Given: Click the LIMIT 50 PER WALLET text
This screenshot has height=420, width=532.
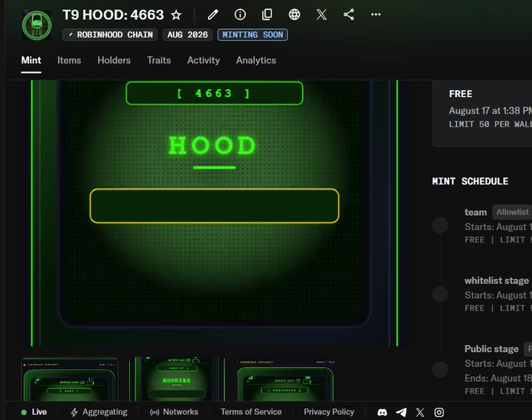Looking at the screenshot, I should (491, 124).
